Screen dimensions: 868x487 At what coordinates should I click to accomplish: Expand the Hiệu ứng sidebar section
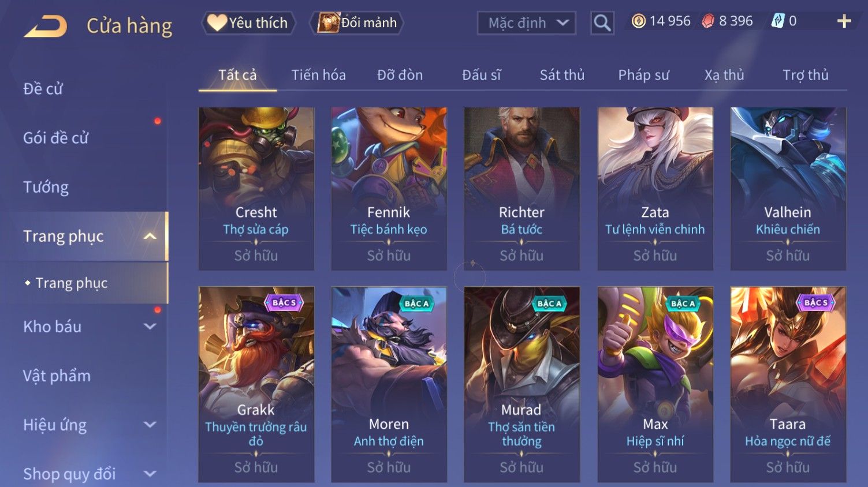tap(150, 425)
